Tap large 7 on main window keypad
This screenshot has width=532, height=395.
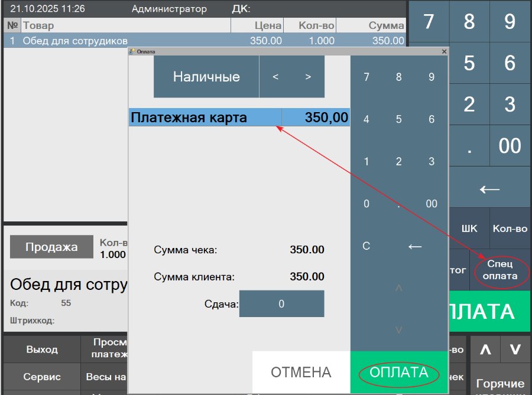[429, 21]
